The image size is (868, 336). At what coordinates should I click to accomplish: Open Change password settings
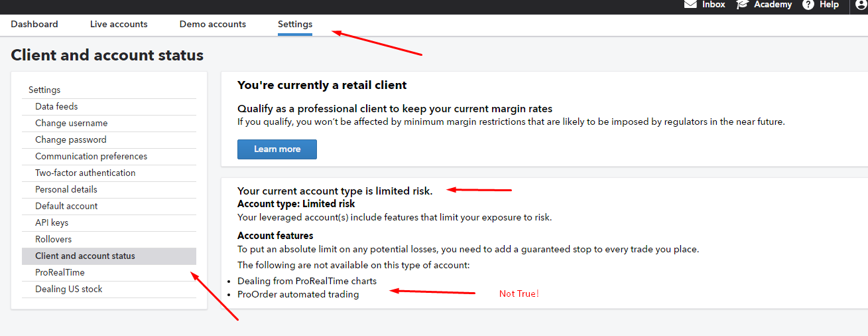coord(70,139)
